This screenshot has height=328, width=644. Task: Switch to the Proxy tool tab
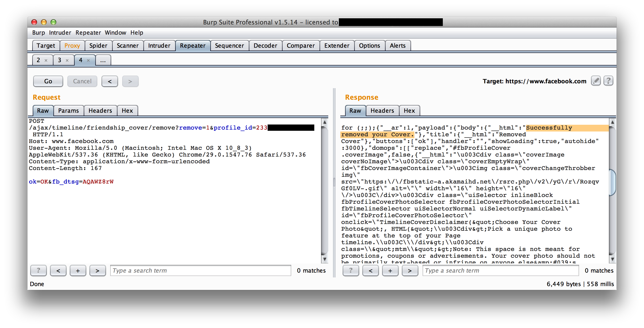(72, 46)
